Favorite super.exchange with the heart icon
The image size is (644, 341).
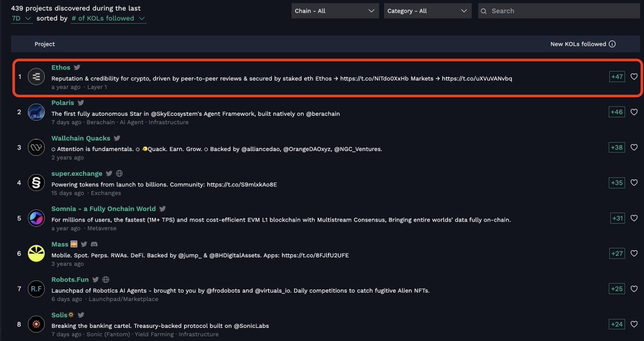634,183
